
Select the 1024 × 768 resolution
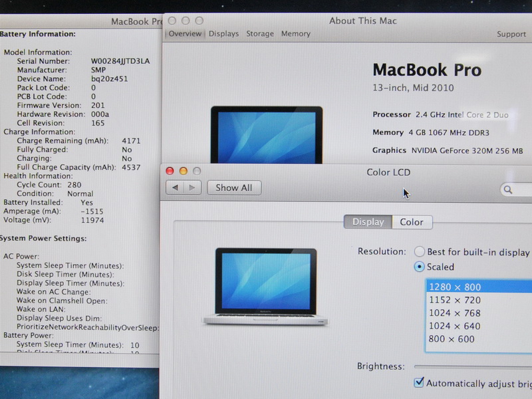pos(479,313)
